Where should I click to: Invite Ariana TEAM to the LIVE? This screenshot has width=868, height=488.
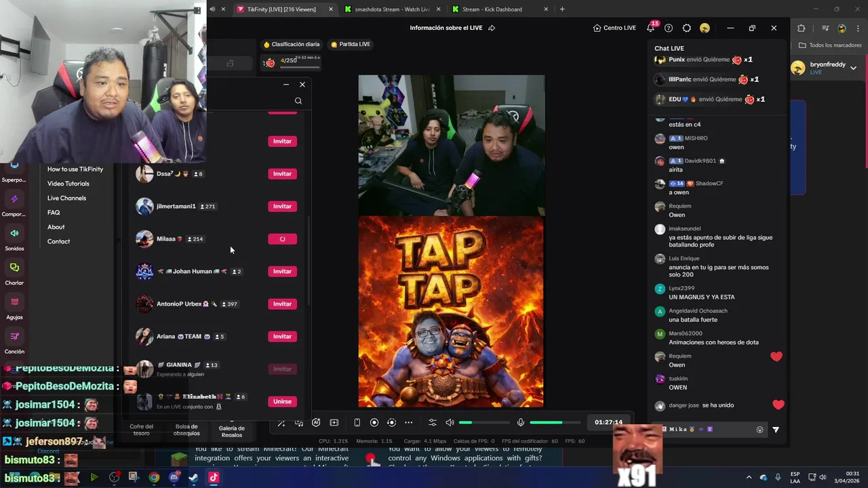tap(282, 336)
